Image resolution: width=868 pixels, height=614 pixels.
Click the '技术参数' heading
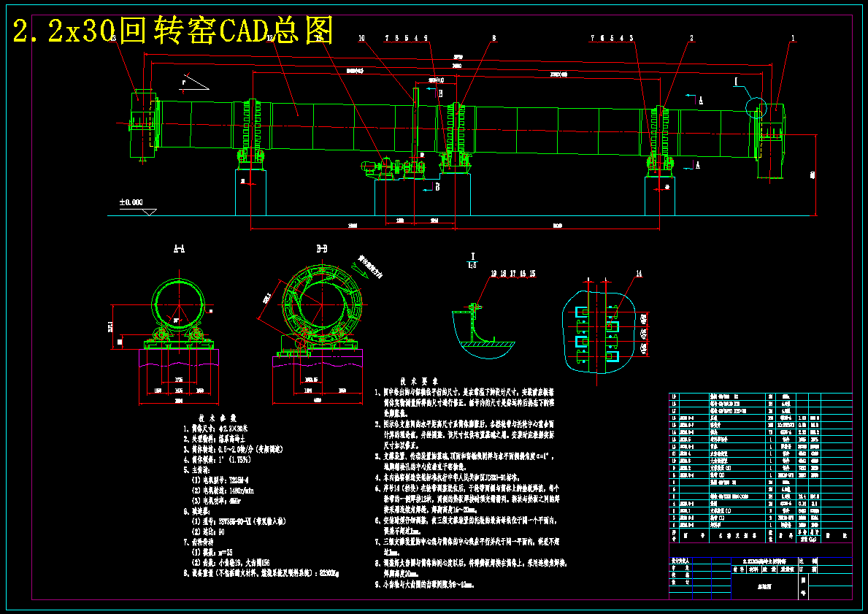(x=218, y=418)
